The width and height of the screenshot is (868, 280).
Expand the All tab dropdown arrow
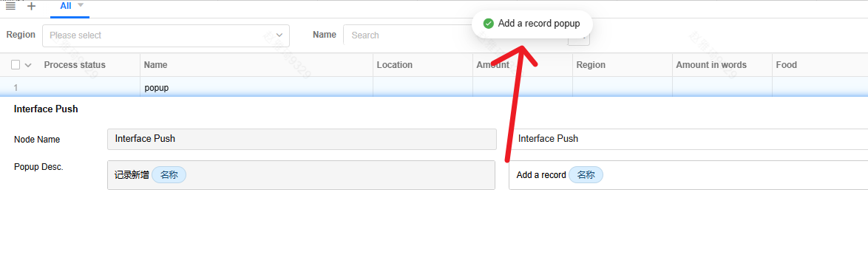pyautogui.click(x=81, y=5)
